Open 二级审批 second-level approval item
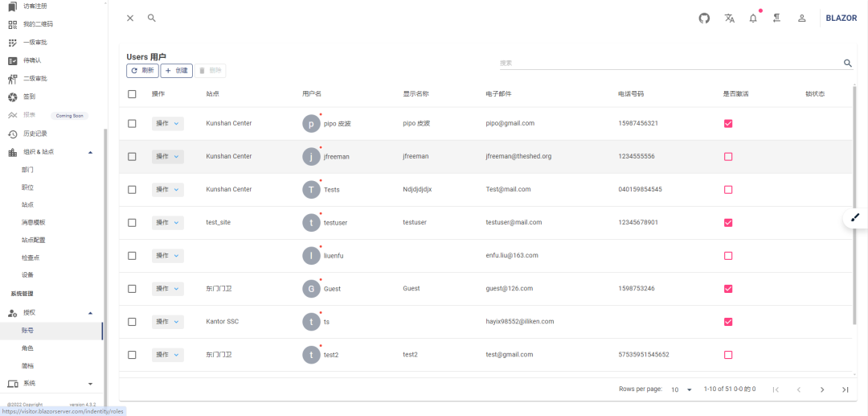868x416 pixels. point(27,79)
